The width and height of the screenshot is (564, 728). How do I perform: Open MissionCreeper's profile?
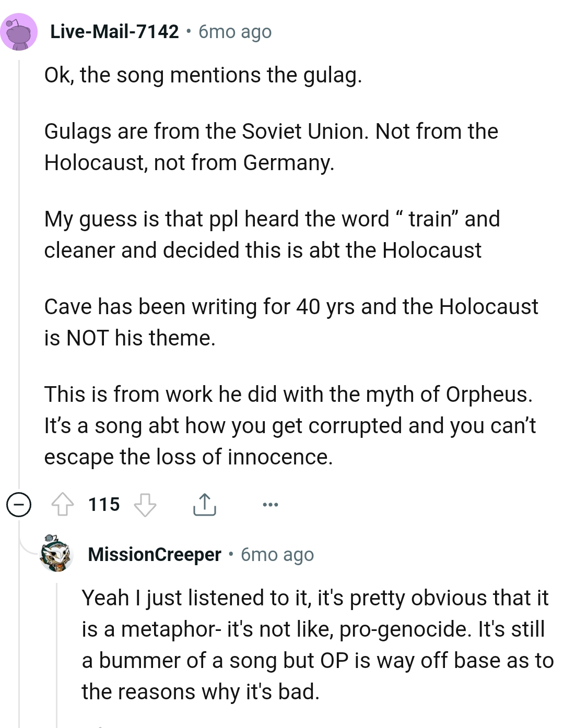click(x=154, y=554)
